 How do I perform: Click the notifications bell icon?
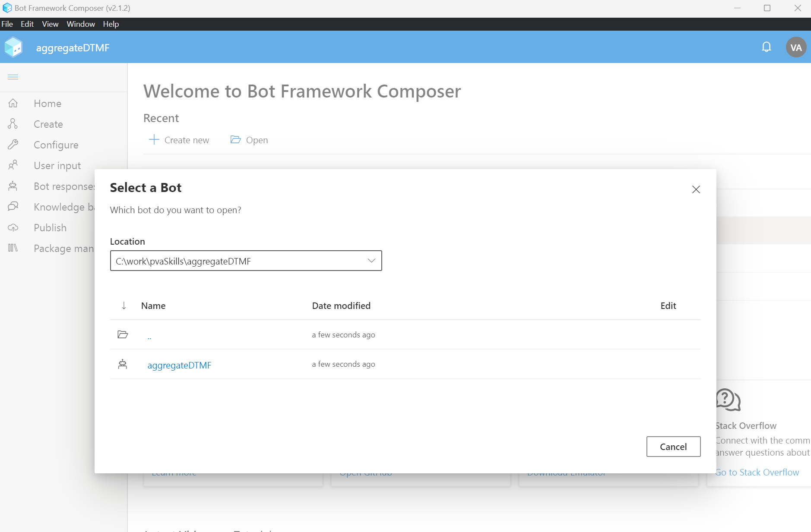[x=766, y=47]
